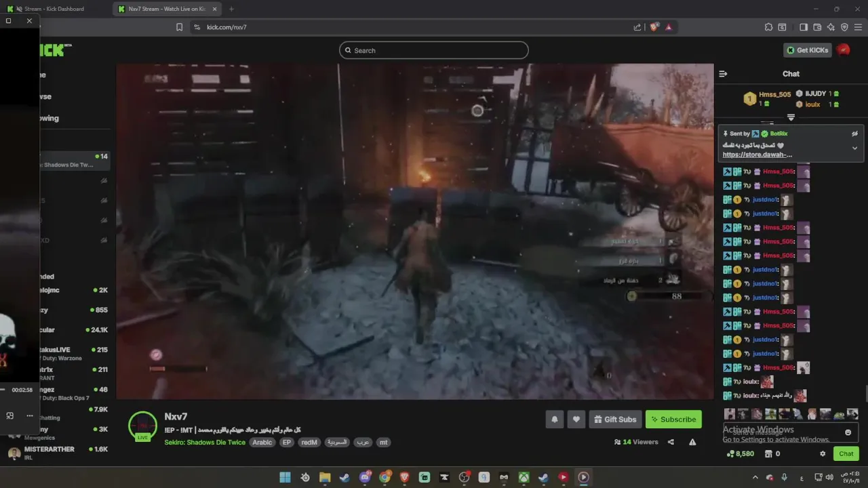This screenshot has width=868, height=488.
Task: Open Sekiro: Shadows Die Twice category
Action: coord(205,442)
